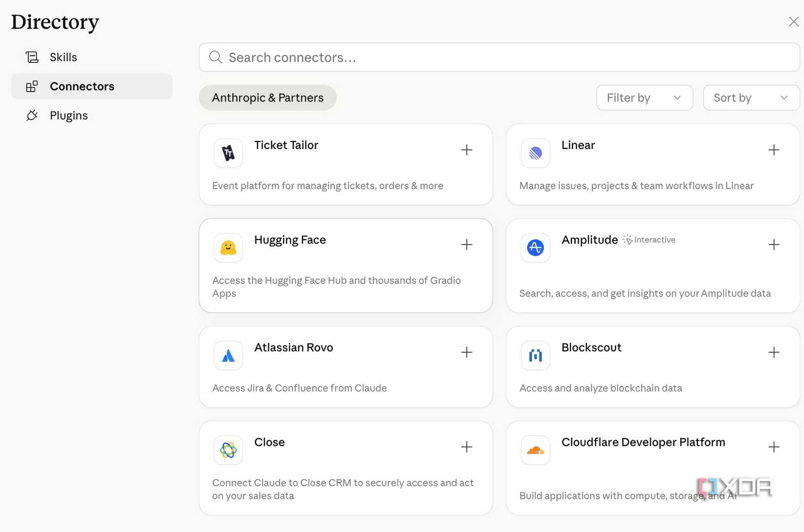Open the Skills section in sidebar
This screenshot has height=532, width=804.
tap(63, 57)
